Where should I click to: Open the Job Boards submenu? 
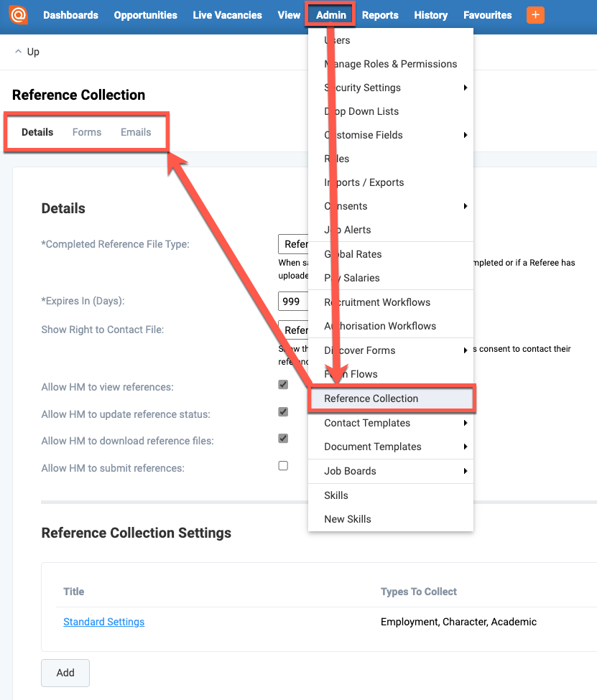pyautogui.click(x=465, y=471)
